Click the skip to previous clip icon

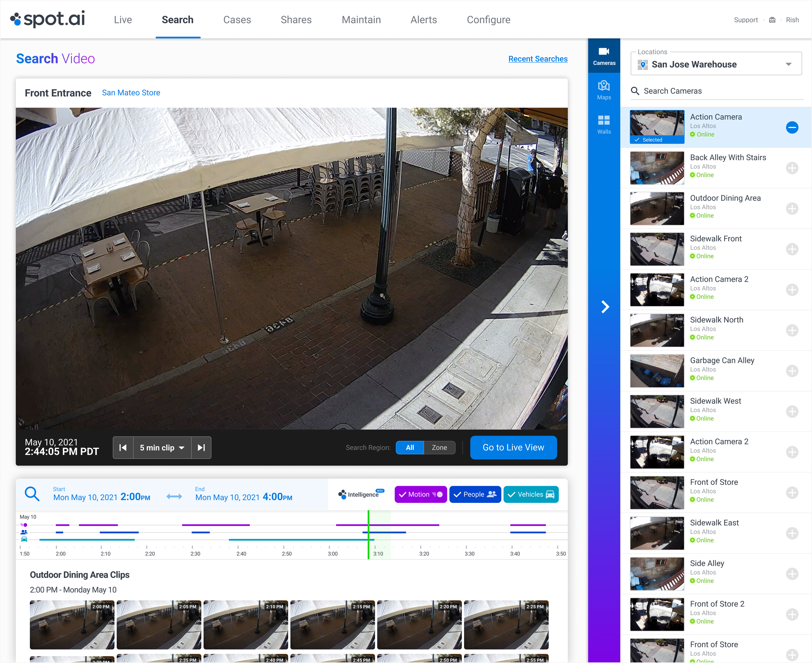point(123,447)
